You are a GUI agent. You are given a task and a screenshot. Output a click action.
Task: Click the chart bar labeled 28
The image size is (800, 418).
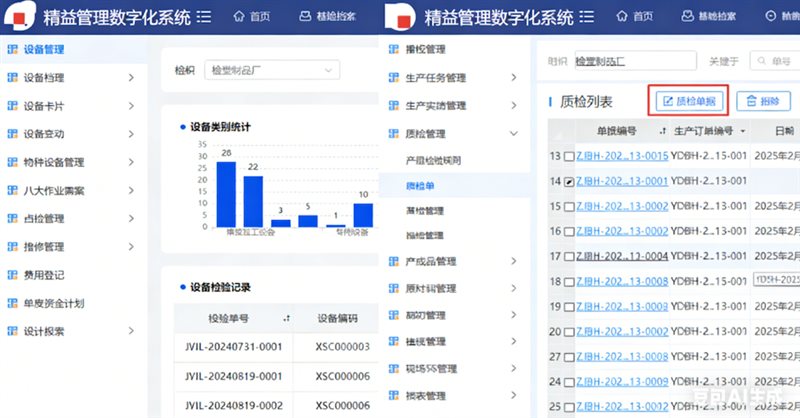(226, 194)
